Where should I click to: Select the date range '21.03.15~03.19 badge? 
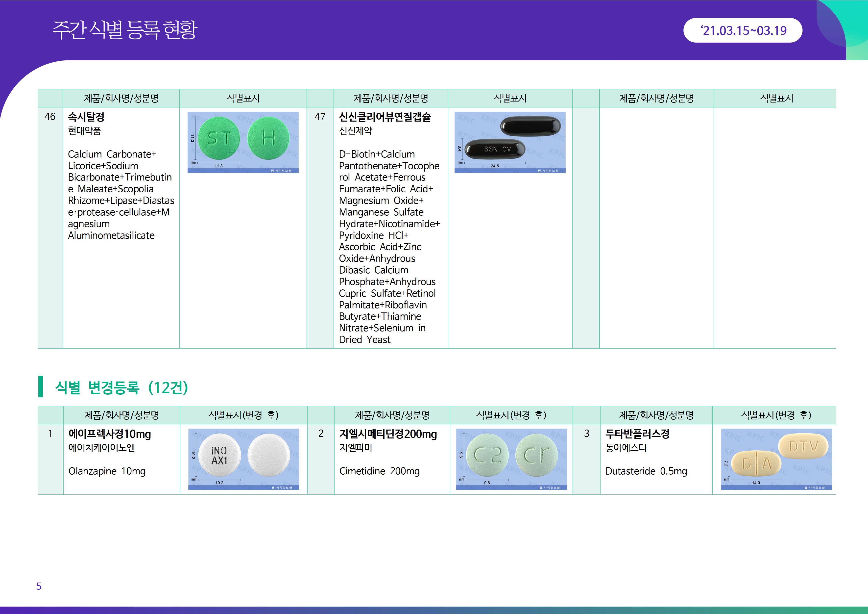[x=743, y=30]
